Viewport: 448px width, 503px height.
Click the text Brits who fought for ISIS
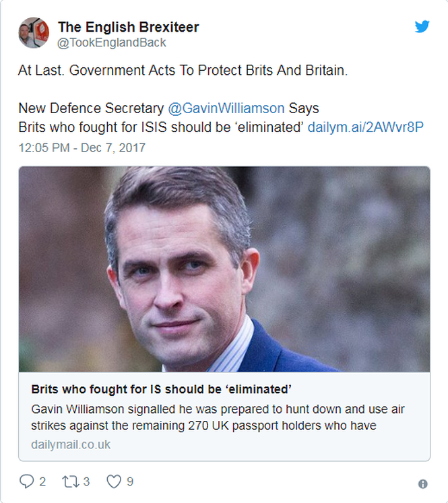click(x=92, y=127)
